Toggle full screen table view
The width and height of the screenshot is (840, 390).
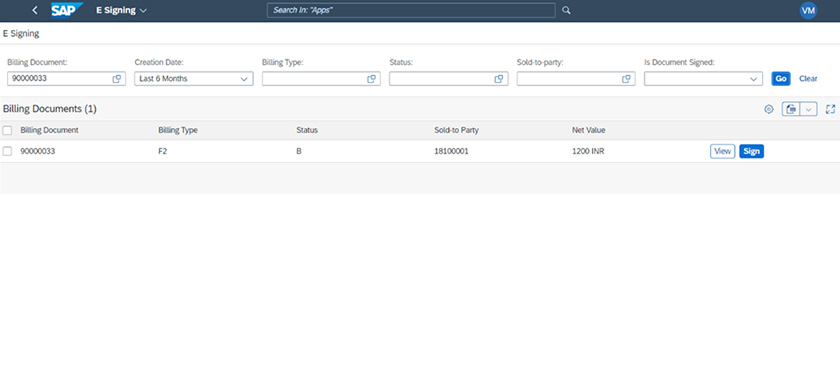pos(830,109)
